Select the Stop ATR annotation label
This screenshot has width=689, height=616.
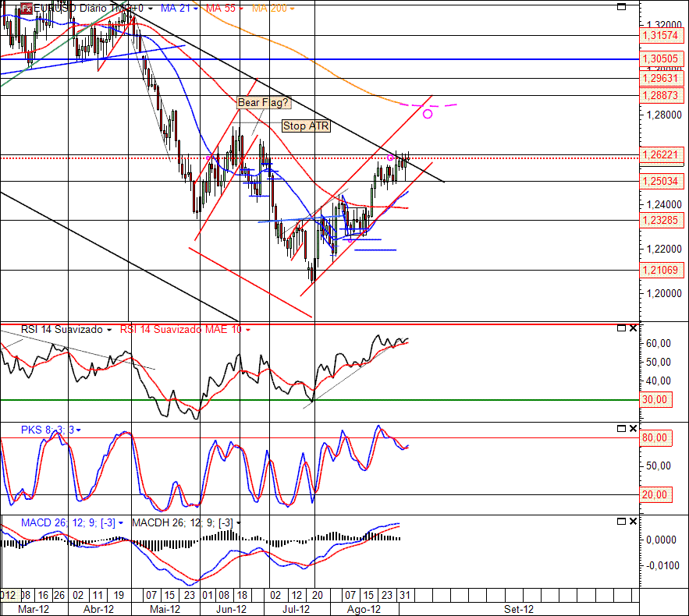[306, 126]
